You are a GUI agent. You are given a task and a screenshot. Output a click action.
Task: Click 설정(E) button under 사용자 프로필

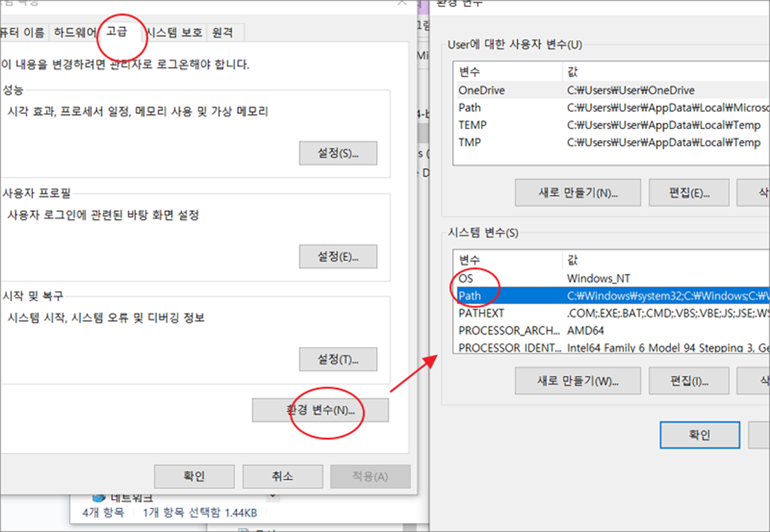(x=338, y=257)
